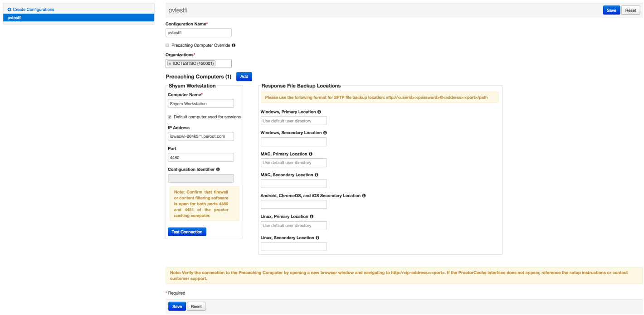Click info icon beside Precaching Computer Override
Viewport: 644px width, 315px height.
pos(234,45)
